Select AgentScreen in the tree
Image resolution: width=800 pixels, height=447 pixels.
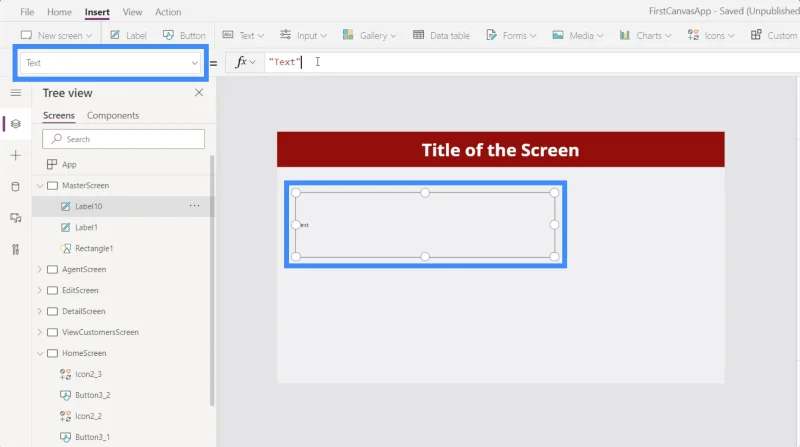84,269
